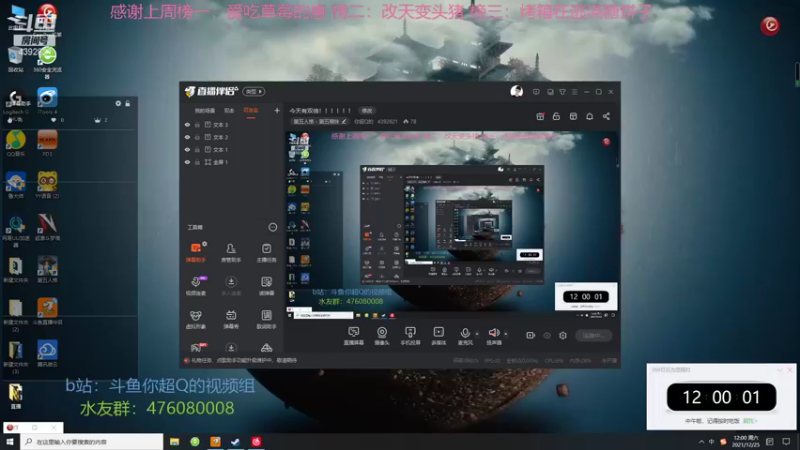Click the share icon in top-right toolbar
This screenshot has height=450, width=800.
pyautogui.click(x=606, y=116)
